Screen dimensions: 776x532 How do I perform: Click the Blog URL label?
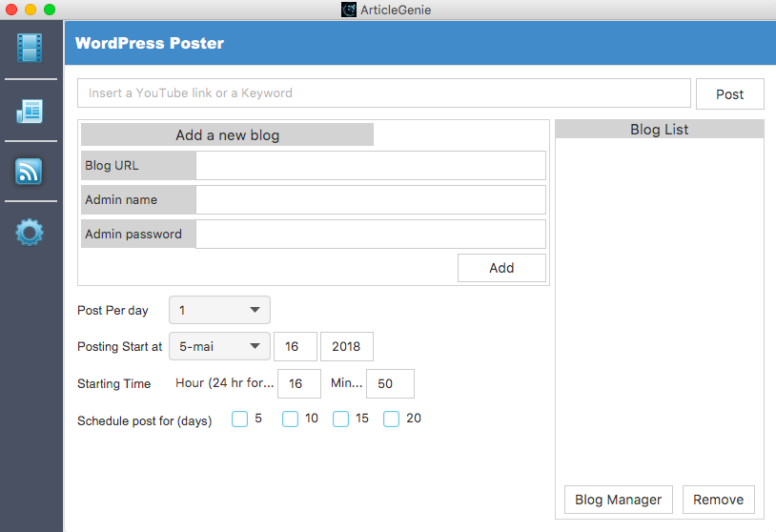pos(112,165)
